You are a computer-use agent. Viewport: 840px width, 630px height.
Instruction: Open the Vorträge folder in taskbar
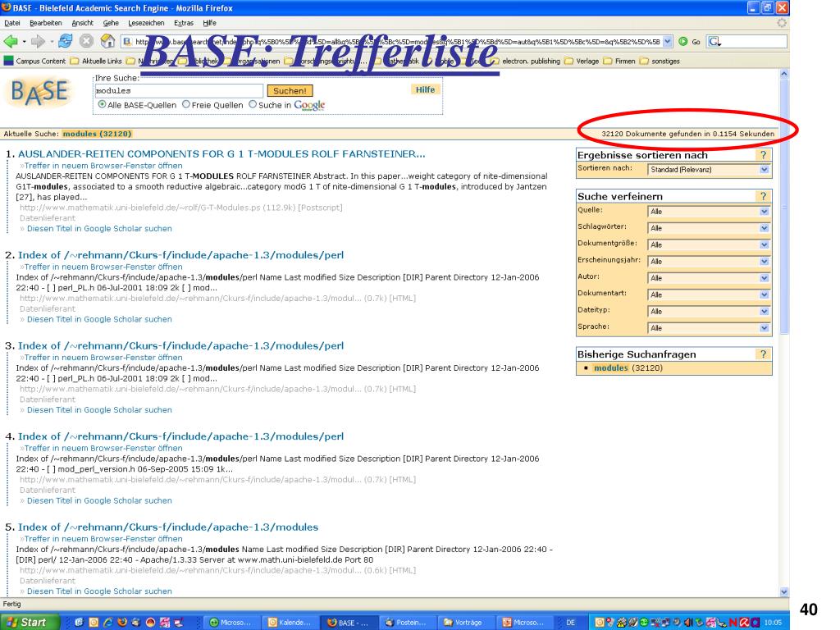tap(464, 623)
